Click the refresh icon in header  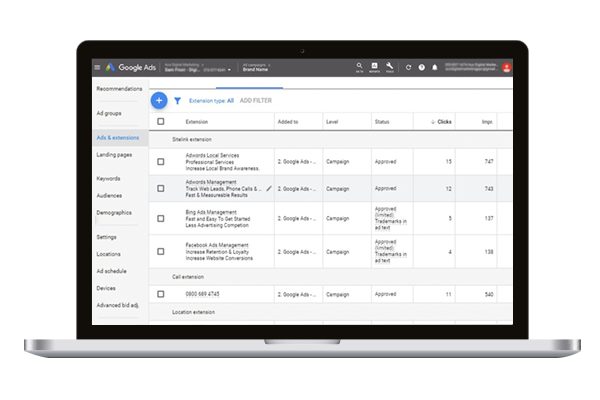[408, 67]
